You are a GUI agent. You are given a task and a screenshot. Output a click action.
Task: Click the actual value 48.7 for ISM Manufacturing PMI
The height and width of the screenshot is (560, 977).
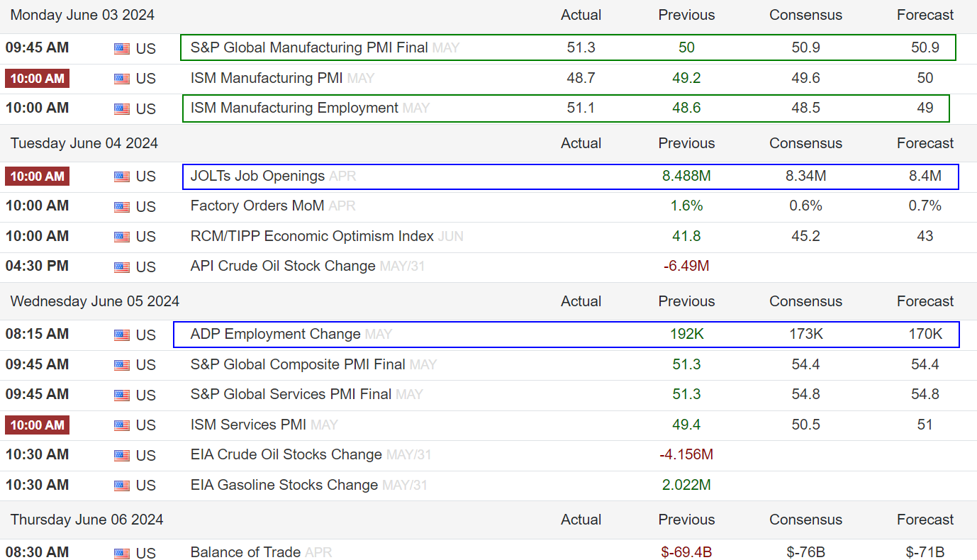581,78
